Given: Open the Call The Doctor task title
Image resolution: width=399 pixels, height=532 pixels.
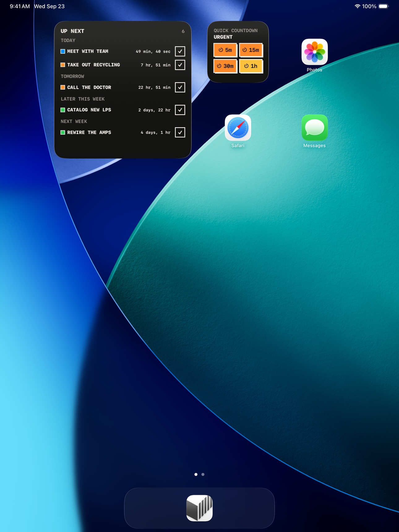Looking at the screenshot, I should point(89,88).
